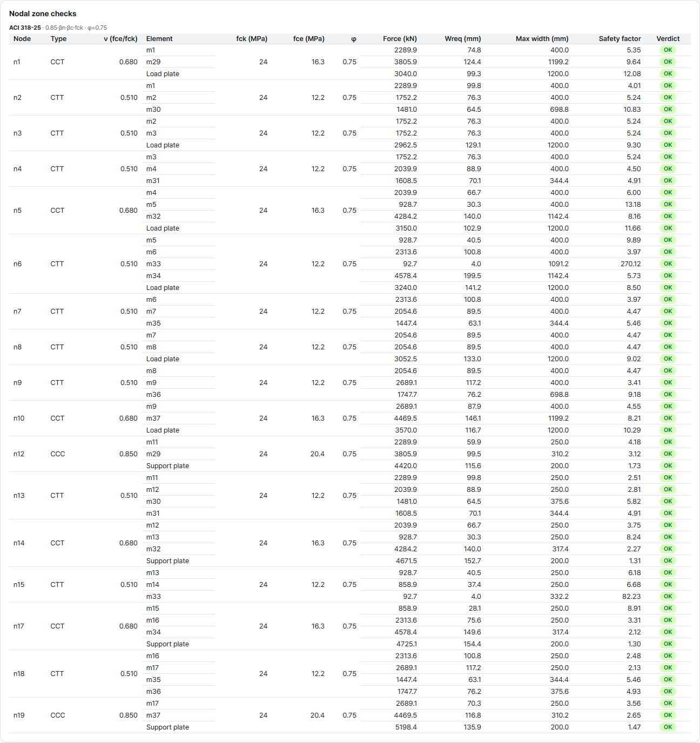Click the fce (MPa) column header
Screen dimensions: 700x743
point(309,39)
